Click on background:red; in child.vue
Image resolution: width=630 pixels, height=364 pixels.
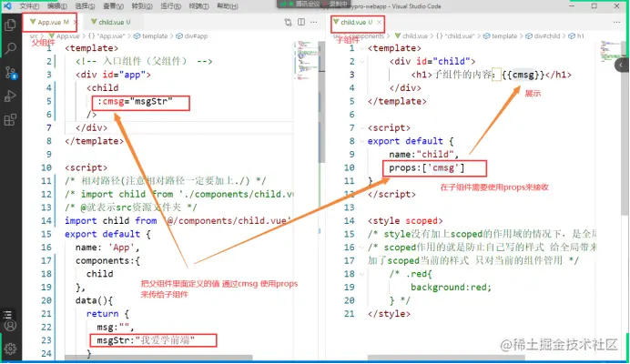(x=451, y=288)
